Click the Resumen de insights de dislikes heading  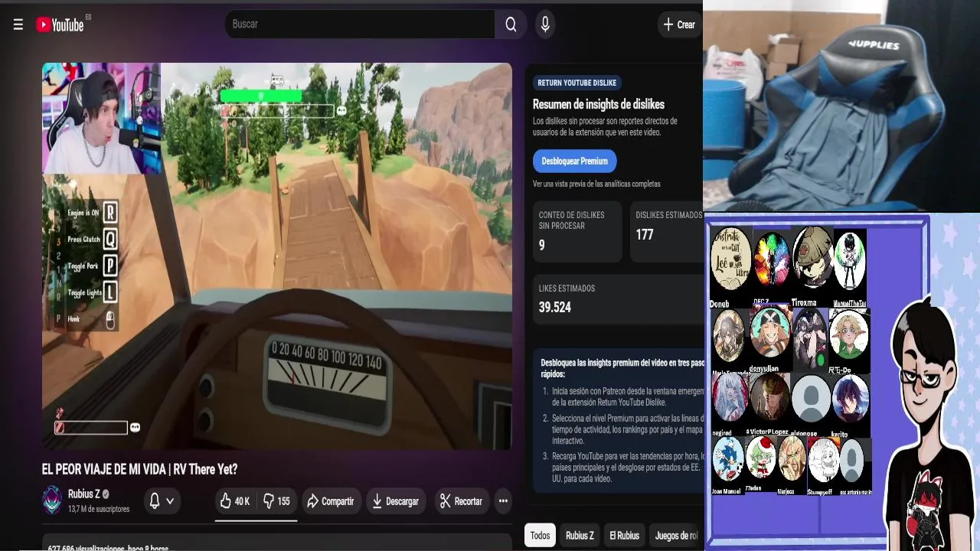[599, 104]
